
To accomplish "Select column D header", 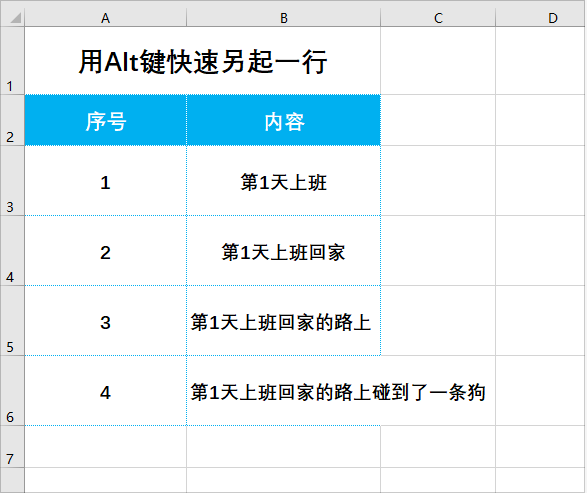I will [x=541, y=18].
